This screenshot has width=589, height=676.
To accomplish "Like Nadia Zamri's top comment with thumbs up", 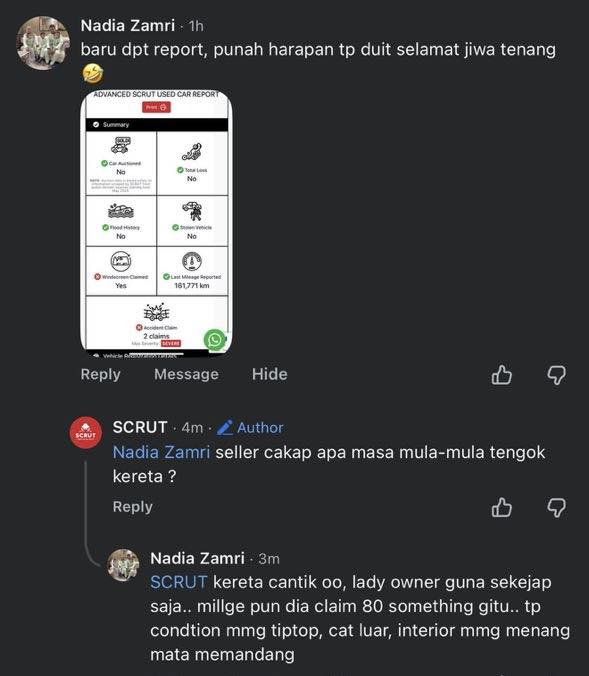I will pyautogui.click(x=501, y=375).
